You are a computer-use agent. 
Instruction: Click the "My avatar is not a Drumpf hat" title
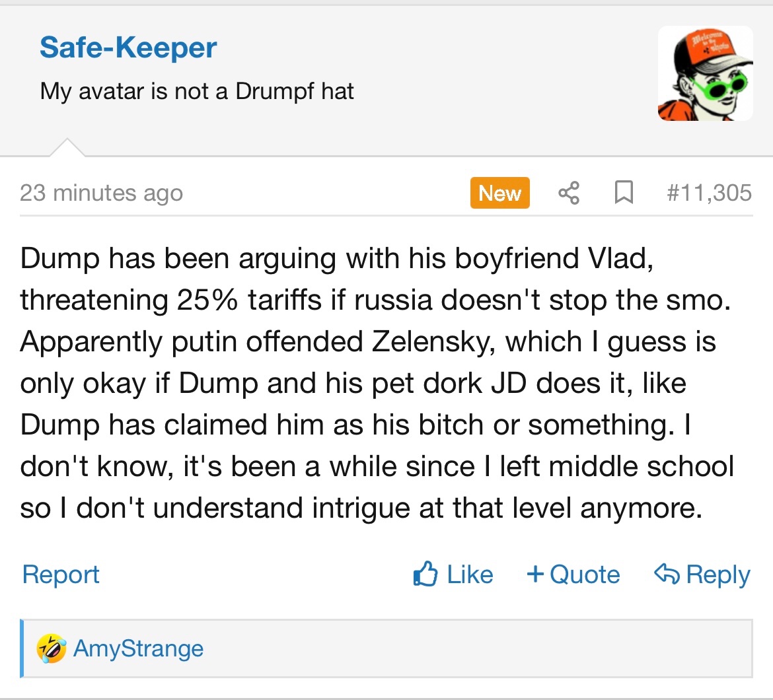[197, 90]
